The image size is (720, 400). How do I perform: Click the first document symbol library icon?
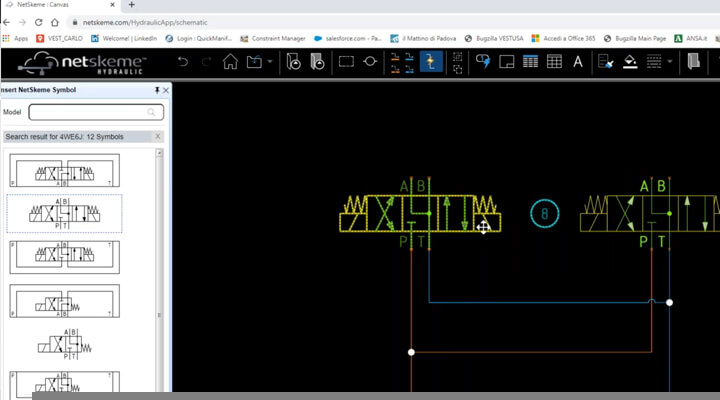click(x=293, y=62)
